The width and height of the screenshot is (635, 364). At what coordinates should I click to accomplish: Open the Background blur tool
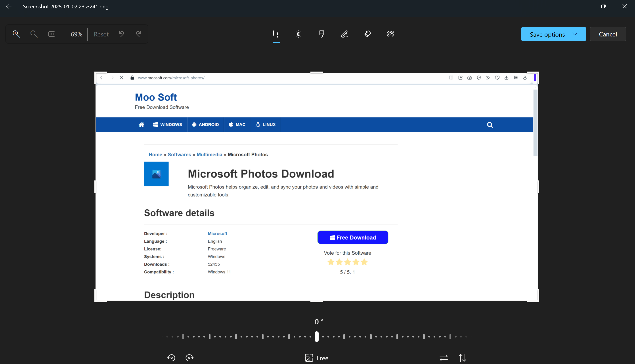tap(390, 34)
